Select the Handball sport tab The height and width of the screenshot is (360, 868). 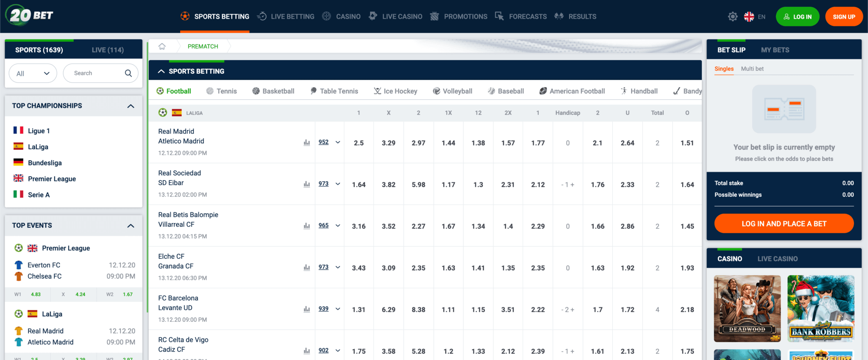pyautogui.click(x=639, y=91)
